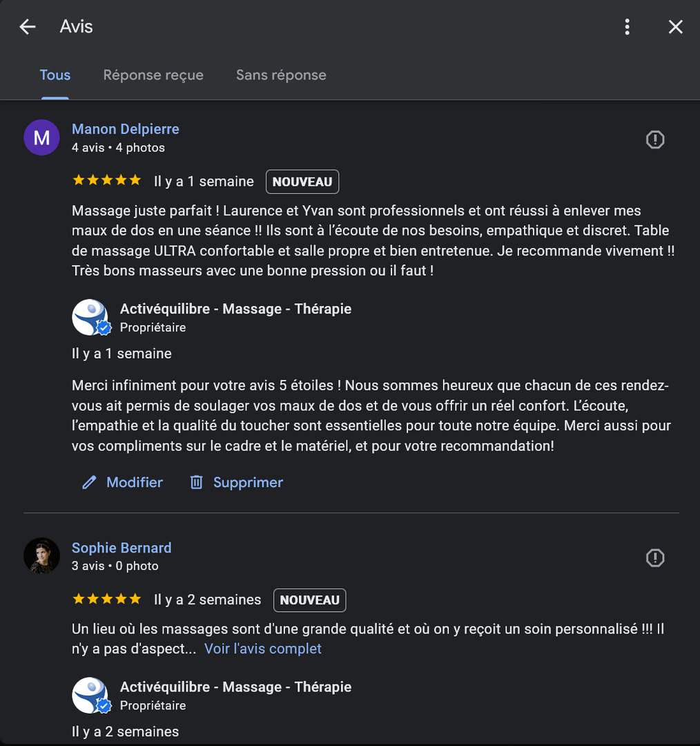Switch to the Tous tab

tap(55, 75)
